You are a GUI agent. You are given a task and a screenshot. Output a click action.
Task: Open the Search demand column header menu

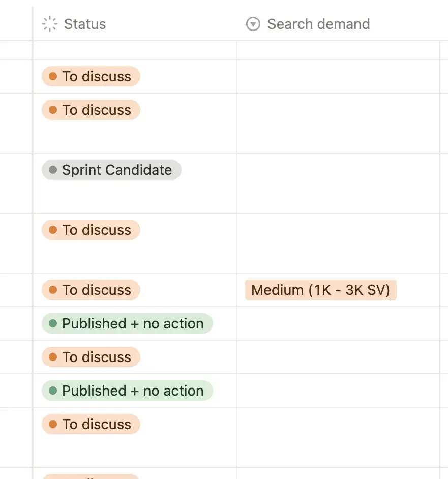(318, 24)
